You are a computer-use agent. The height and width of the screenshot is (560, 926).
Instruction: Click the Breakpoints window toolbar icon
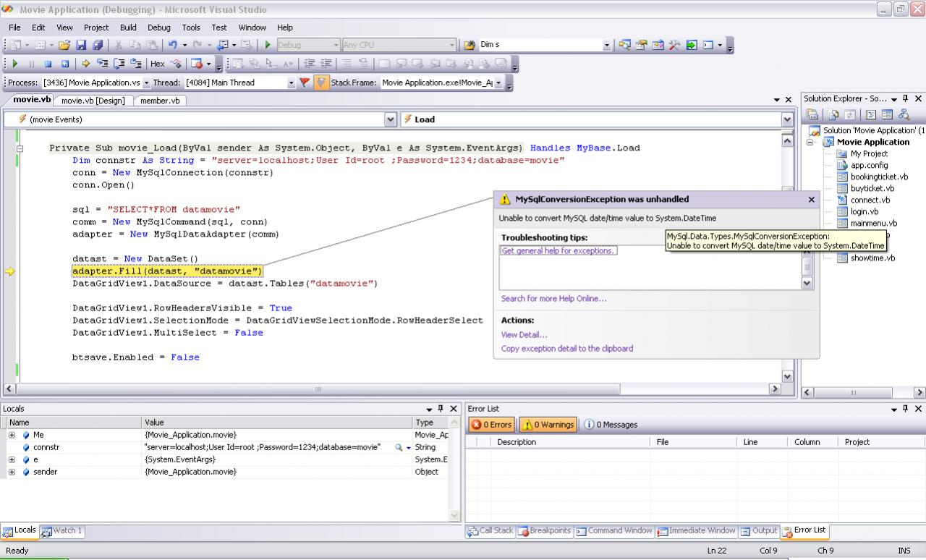point(197,64)
